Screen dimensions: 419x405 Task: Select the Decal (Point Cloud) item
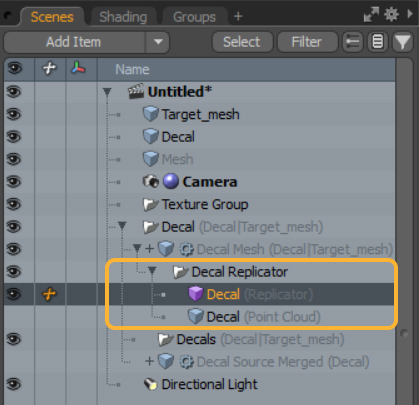click(x=263, y=317)
